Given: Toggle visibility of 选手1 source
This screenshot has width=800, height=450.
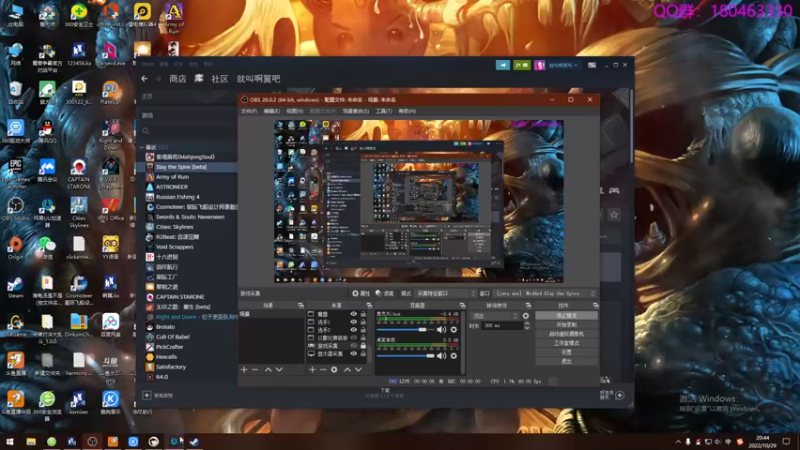Looking at the screenshot, I should (354, 322).
